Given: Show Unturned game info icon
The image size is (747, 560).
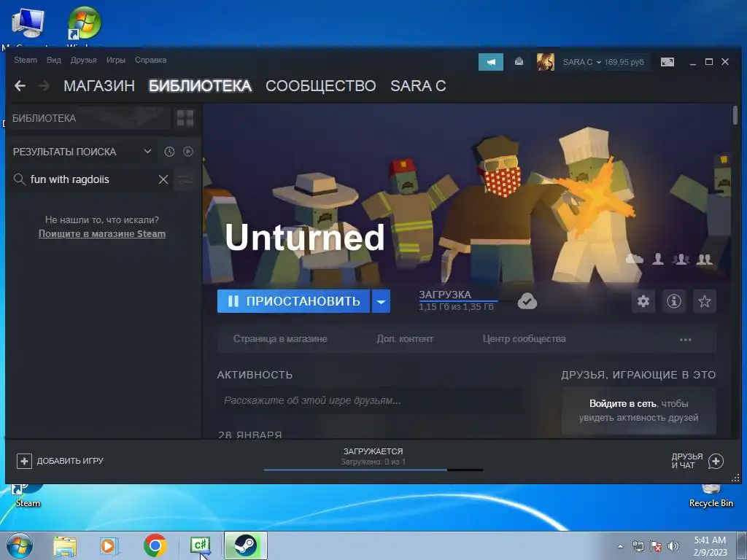Looking at the screenshot, I should coord(673,301).
